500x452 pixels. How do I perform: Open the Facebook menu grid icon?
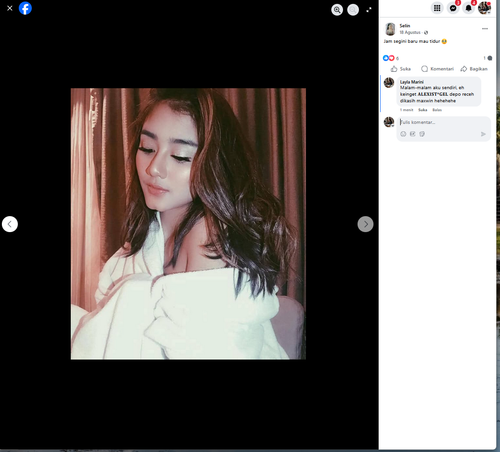pos(437,8)
